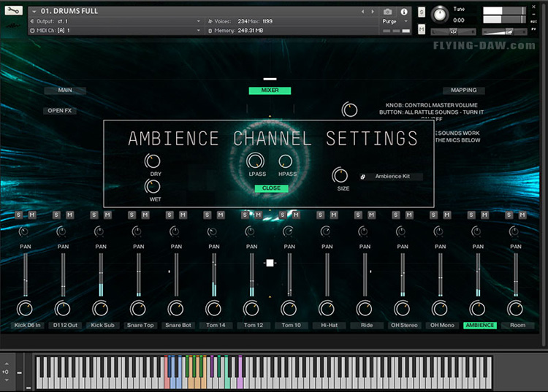Click the Kick Sub volume knob

point(100,309)
